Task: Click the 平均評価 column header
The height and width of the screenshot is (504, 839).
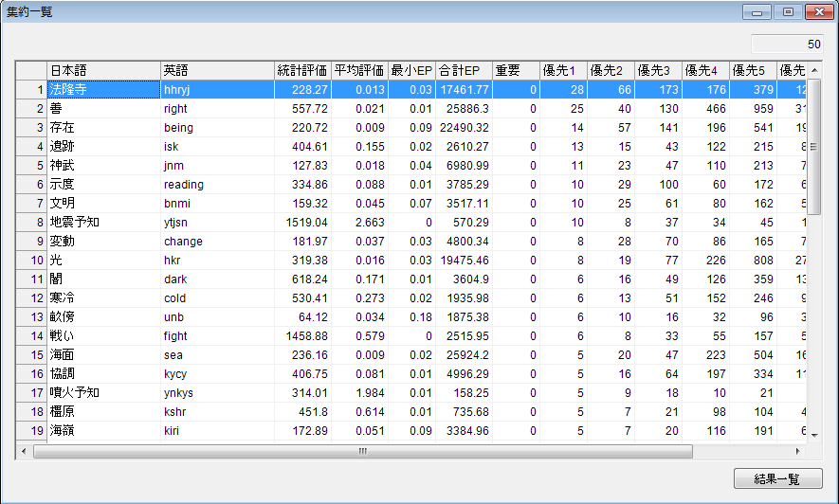Action: [359, 70]
